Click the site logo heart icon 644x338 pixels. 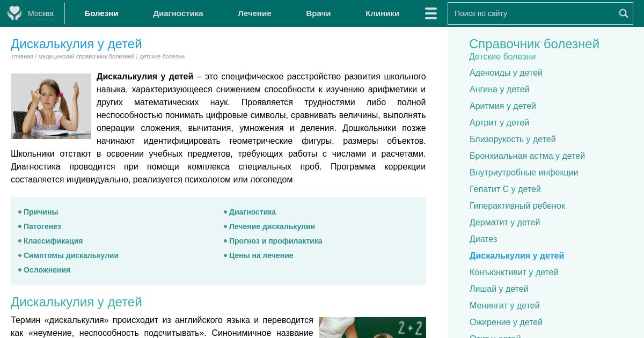(14, 13)
